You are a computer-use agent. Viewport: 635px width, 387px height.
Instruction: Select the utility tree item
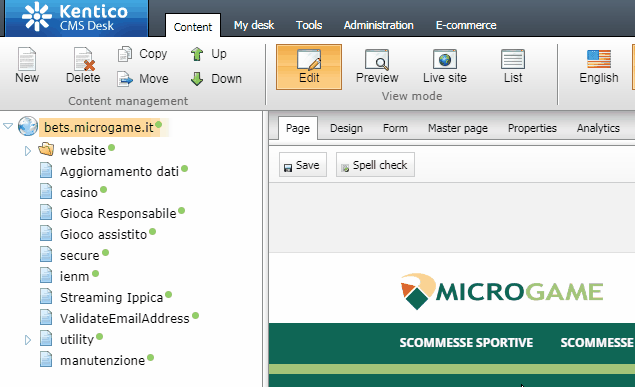click(77, 340)
